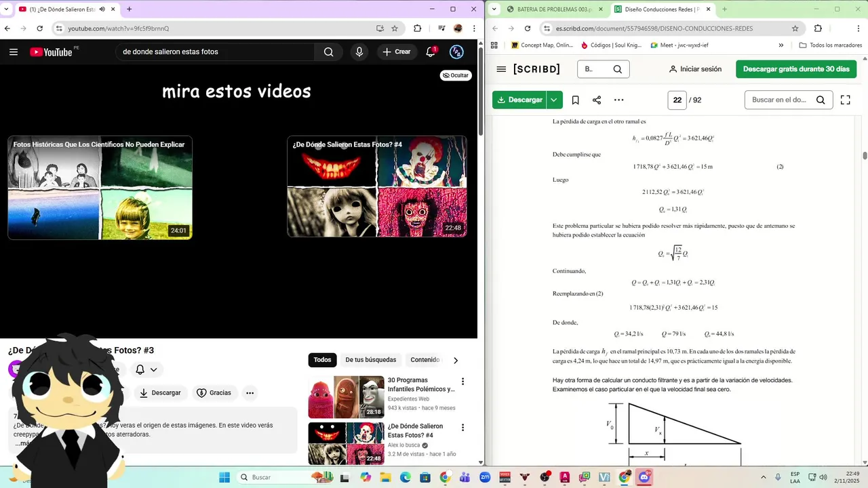
Task: Click the Gracias button under the video
Action: [x=214, y=392]
